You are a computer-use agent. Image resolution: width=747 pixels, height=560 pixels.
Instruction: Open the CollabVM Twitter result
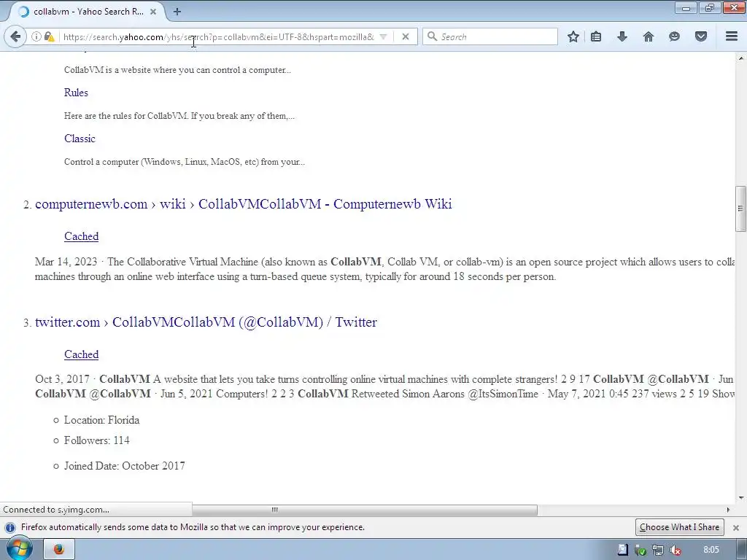(206, 322)
